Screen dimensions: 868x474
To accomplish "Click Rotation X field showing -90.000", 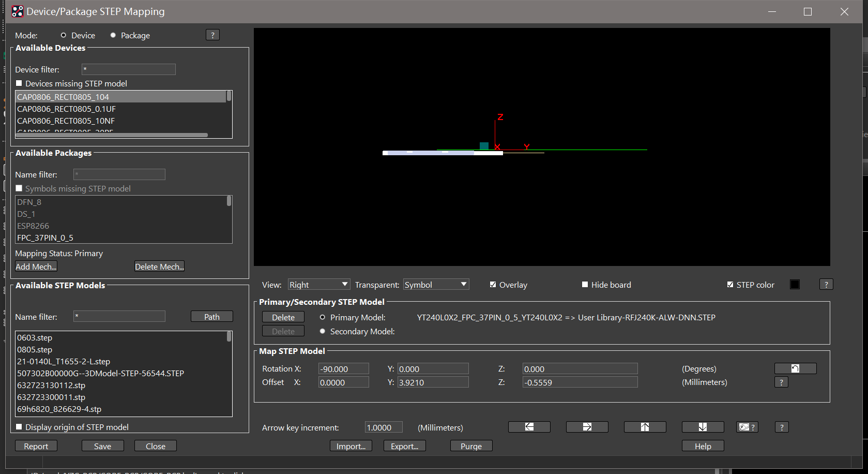I will [x=344, y=368].
